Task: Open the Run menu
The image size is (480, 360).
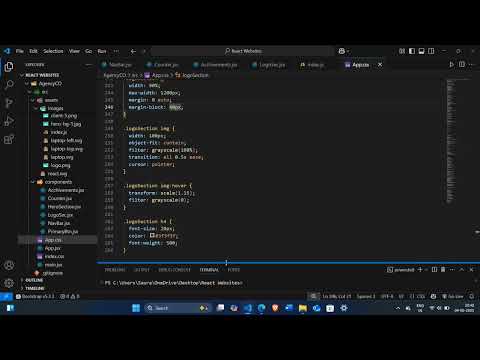Action: point(102,51)
